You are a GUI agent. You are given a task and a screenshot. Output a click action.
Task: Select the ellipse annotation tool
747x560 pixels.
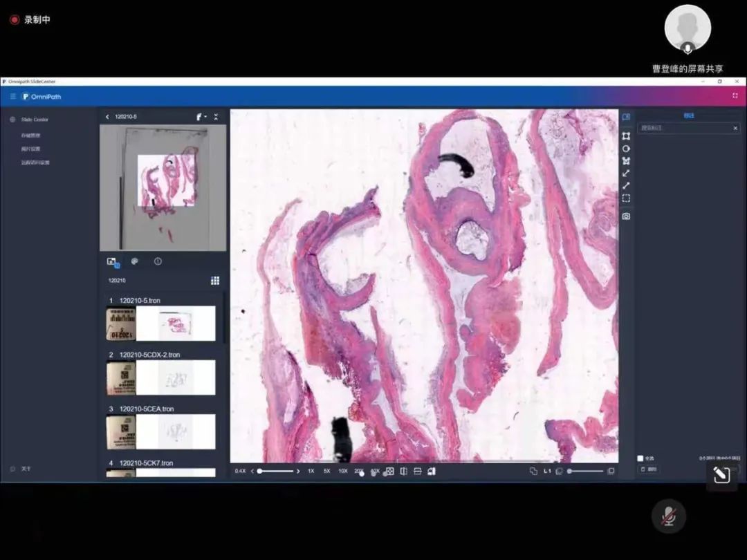click(x=626, y=149)
